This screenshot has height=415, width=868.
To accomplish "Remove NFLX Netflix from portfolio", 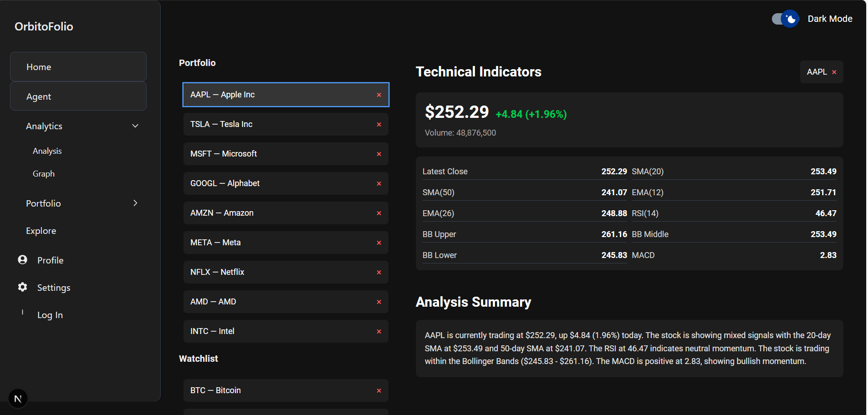I will (379, 272).
